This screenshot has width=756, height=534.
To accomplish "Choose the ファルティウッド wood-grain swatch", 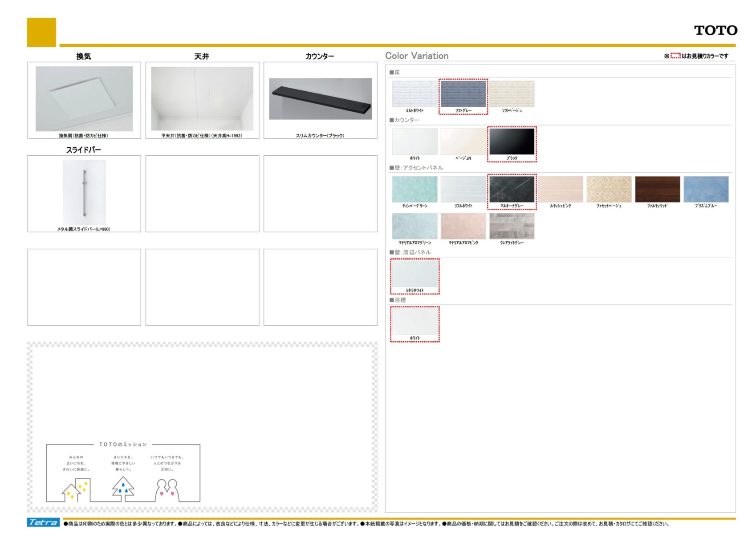I will pyautogui.click(x=657, y=189).
